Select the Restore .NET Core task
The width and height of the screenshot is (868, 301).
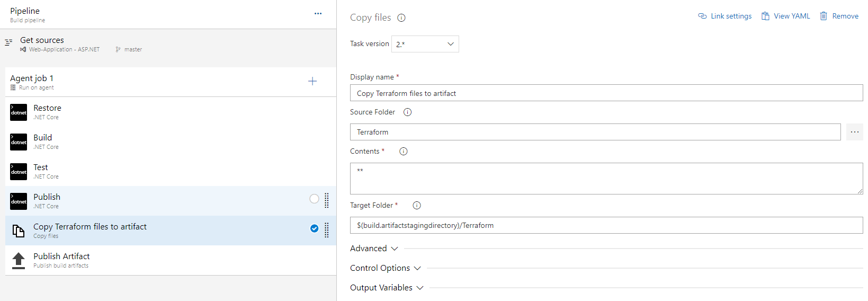click(x=47, y=112)
